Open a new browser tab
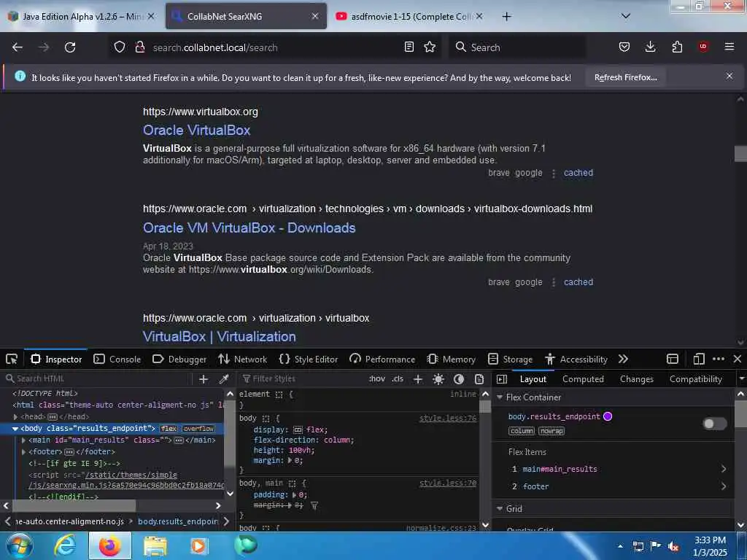This screenshot has height=560, width=747. click(507, 17)
